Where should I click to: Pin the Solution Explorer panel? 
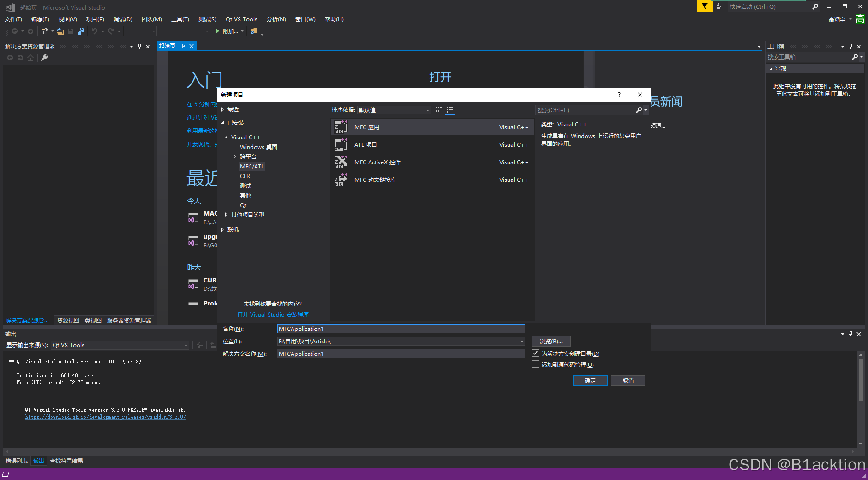[x=139, y=46]
